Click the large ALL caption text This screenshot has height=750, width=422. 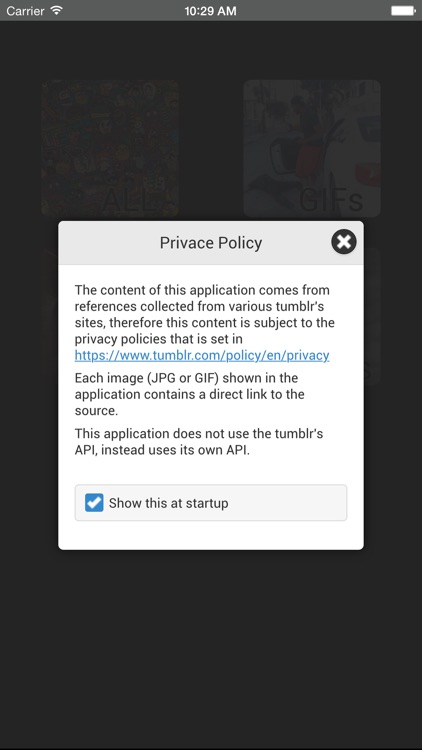pos(127,200)
